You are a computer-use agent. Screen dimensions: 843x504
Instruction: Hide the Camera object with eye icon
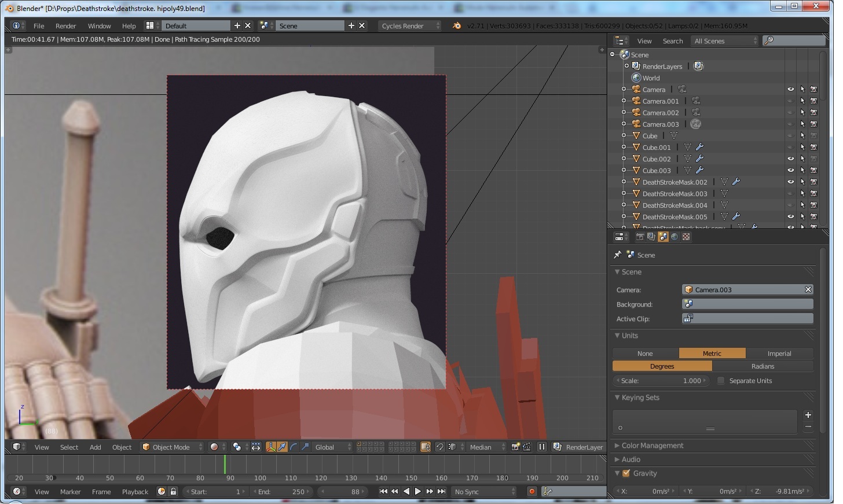[790, 89]
